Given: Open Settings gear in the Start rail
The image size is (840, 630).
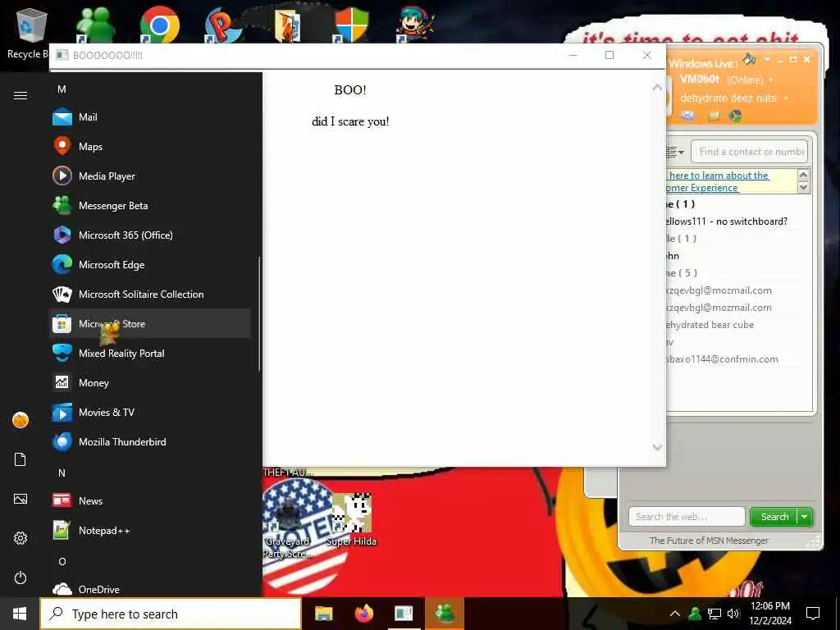Looking at the screenshot, I should coord(21,538).
